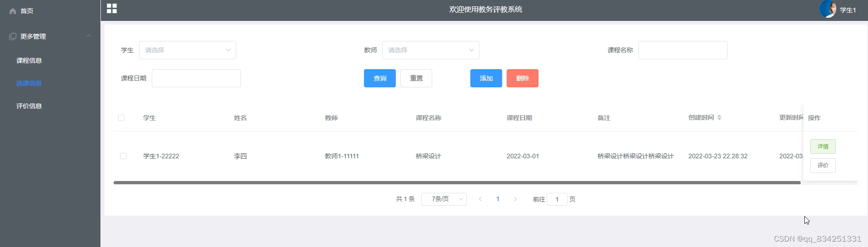Open the 教师 dropdown

431,50
